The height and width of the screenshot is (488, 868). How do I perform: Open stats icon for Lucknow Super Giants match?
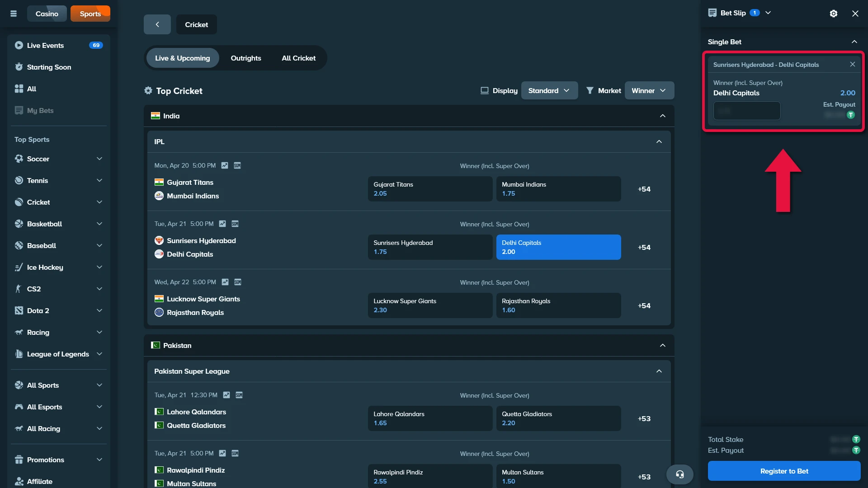pyautogui.click(x=225, y=282)
